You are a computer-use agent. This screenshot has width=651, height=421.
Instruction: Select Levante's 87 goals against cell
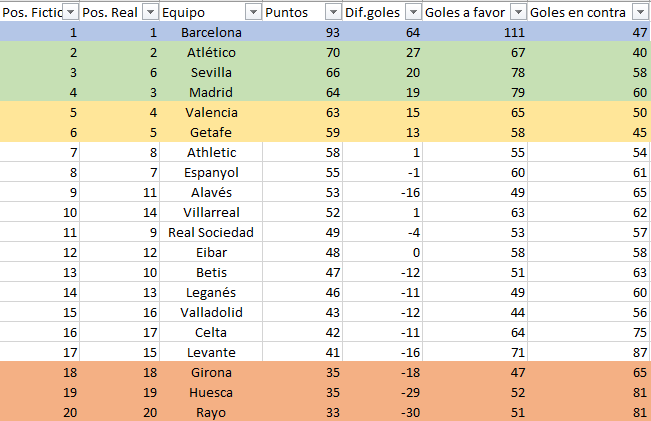[589, 352]
